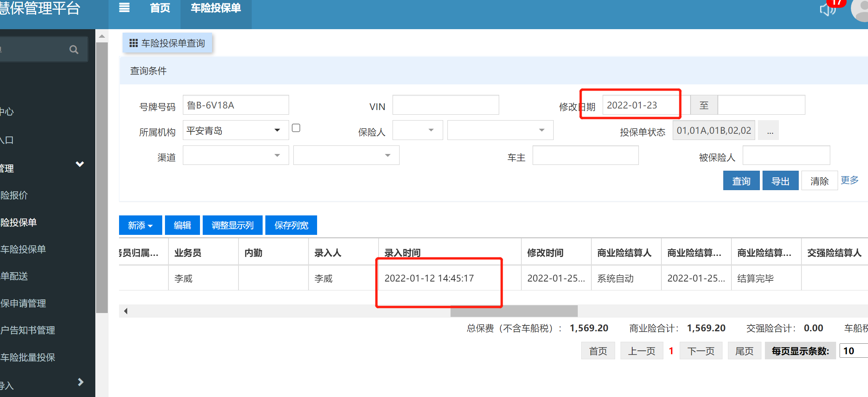Open the second 渠道 dropdown
868x397 pixels.
click(x=346, y=155)
